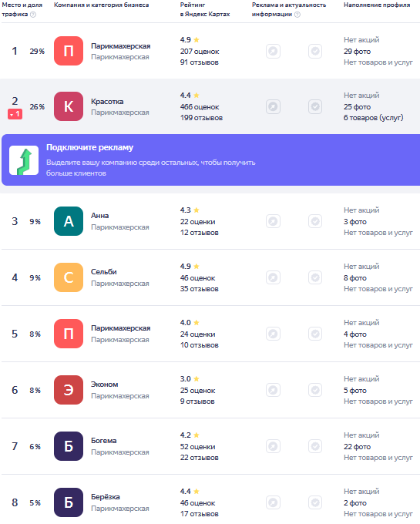The height and width of the screenshot is (524, 420).
Task: Click the 'Э' logo for Эконом
Action: pyautogui.click(x=69, y=390)
